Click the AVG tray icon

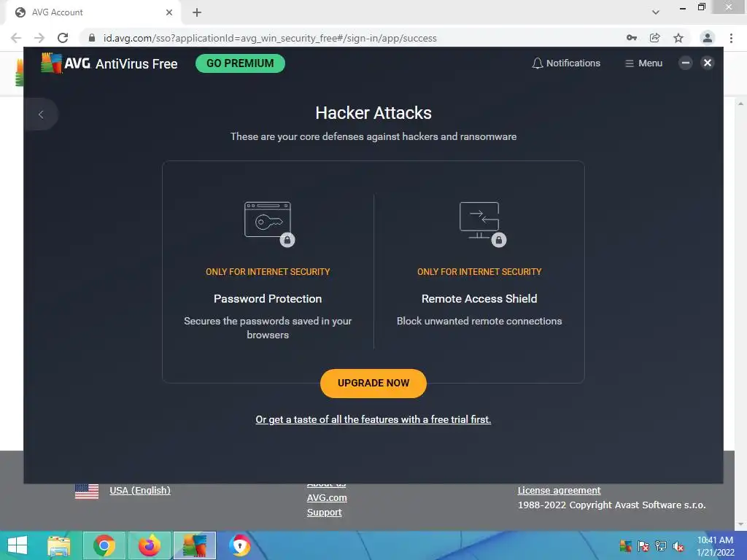(x=625, y=545)
